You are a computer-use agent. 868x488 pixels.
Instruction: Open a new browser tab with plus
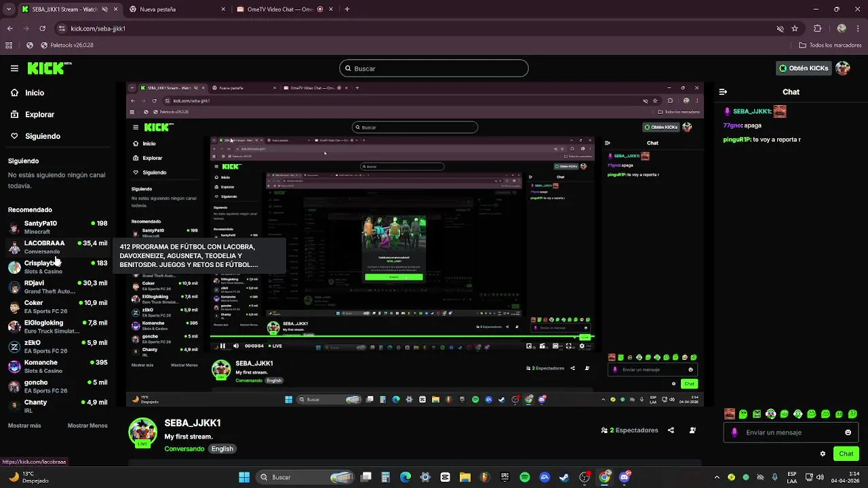tap(347, 9)
